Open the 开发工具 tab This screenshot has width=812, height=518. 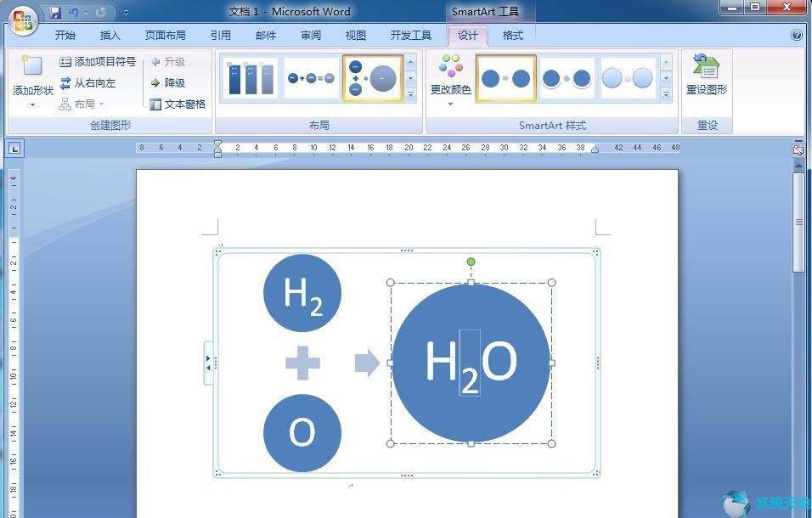pos(410,35)
